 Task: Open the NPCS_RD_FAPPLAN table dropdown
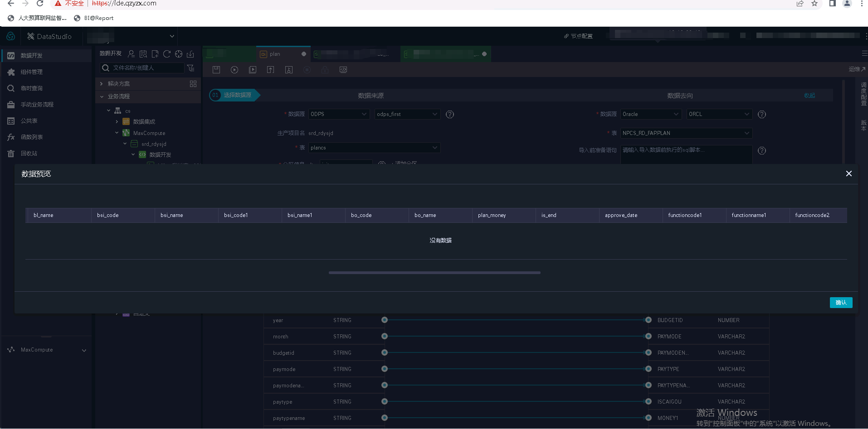686,133
